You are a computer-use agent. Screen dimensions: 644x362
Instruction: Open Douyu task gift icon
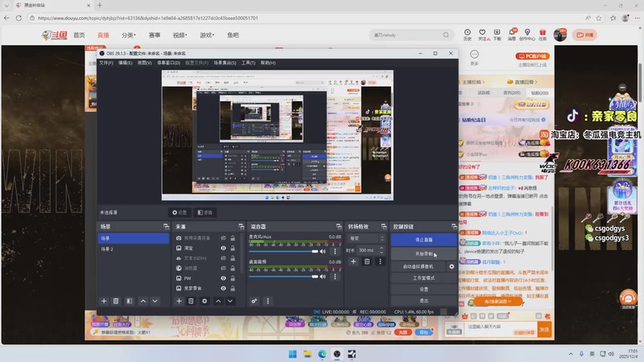click(543, 35)
